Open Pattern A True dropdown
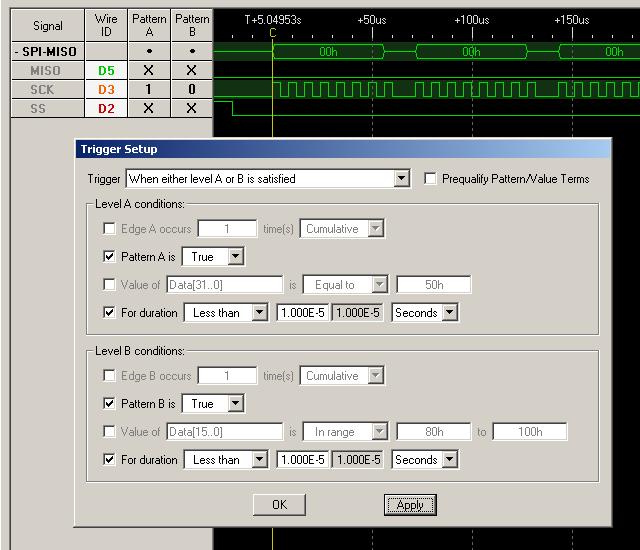 (235, 257)
